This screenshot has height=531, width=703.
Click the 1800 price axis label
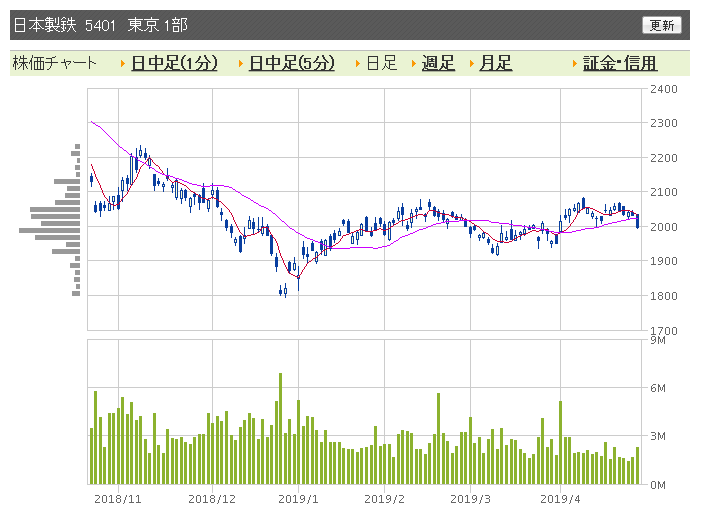(664, 296)
